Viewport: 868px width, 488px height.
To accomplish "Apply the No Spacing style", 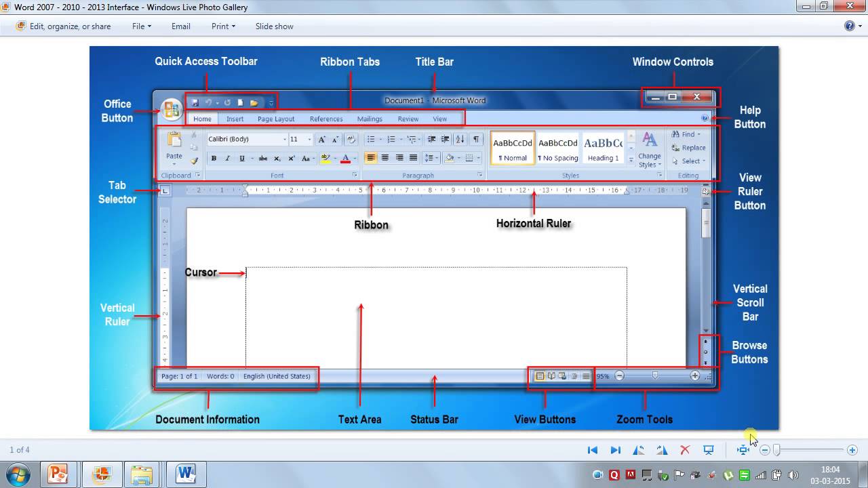I will [558, 148].
